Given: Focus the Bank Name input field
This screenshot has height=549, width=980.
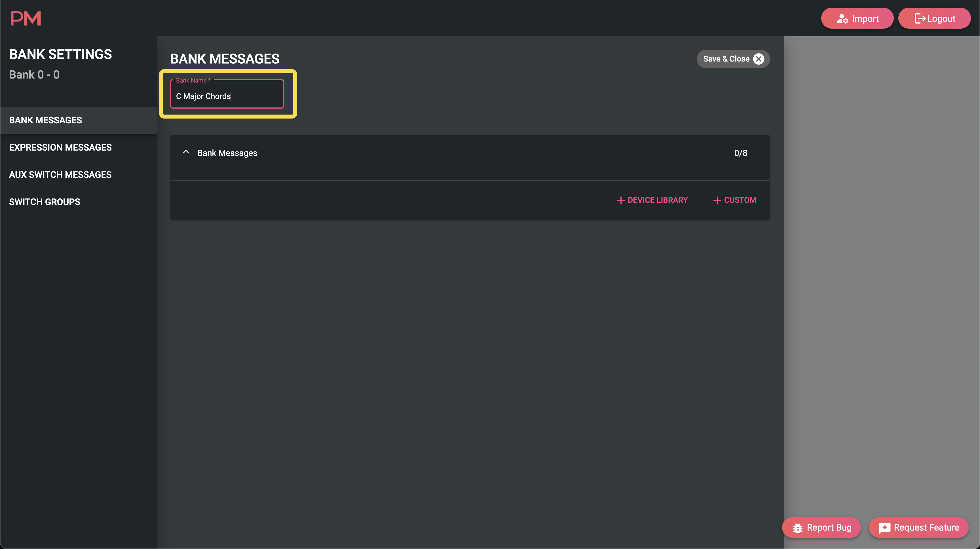Looking at the screenshot, I should coord(227,94).
